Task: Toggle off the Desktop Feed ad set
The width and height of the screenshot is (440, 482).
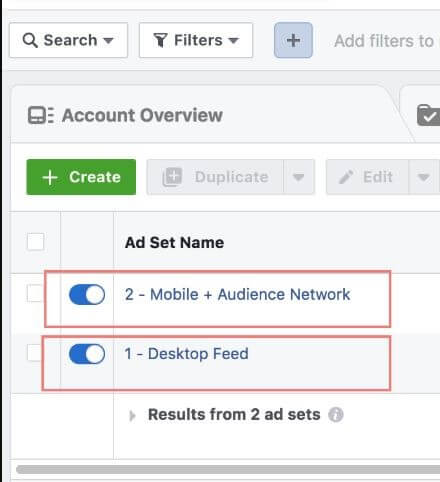Action: coord(87,354)
